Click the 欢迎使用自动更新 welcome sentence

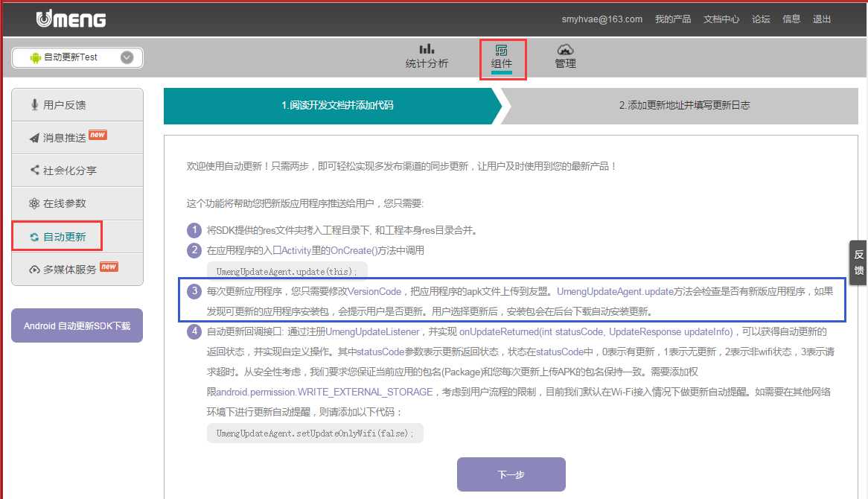(402, 166)
